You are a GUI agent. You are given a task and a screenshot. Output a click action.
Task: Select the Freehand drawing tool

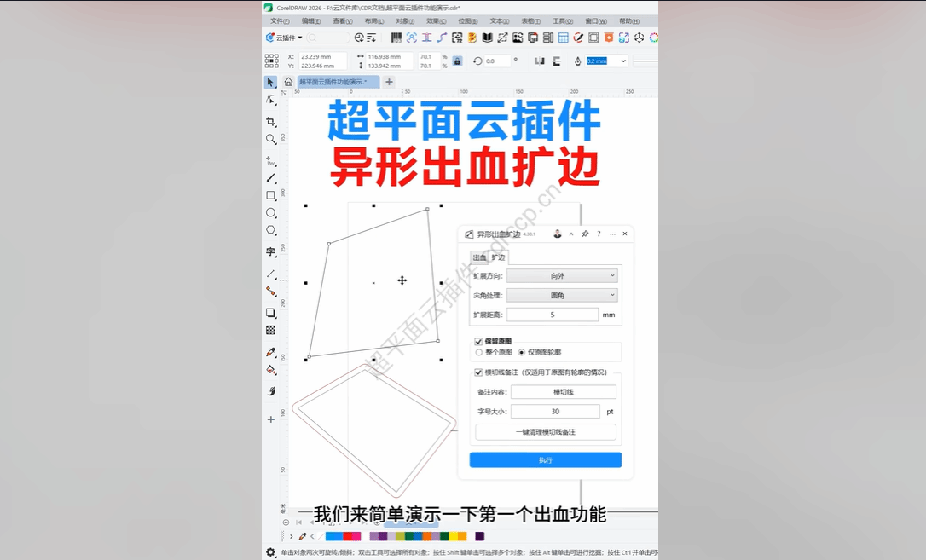coord(270,160)
